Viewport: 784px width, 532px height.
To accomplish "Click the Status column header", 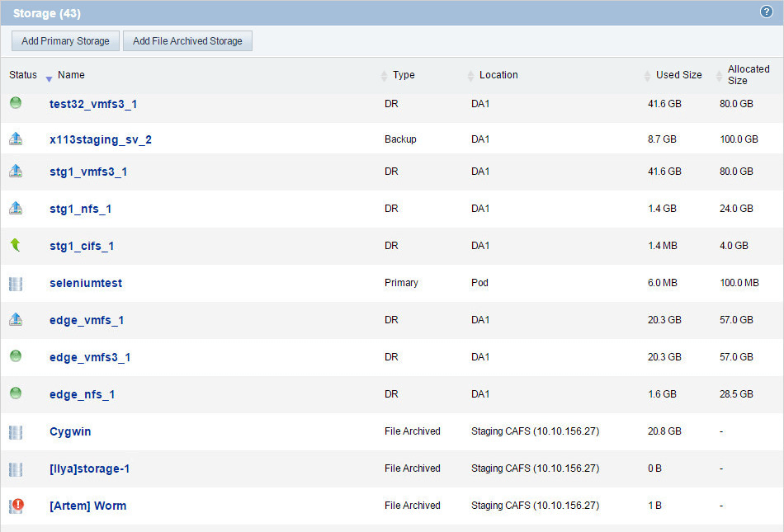I will (23, 75).
